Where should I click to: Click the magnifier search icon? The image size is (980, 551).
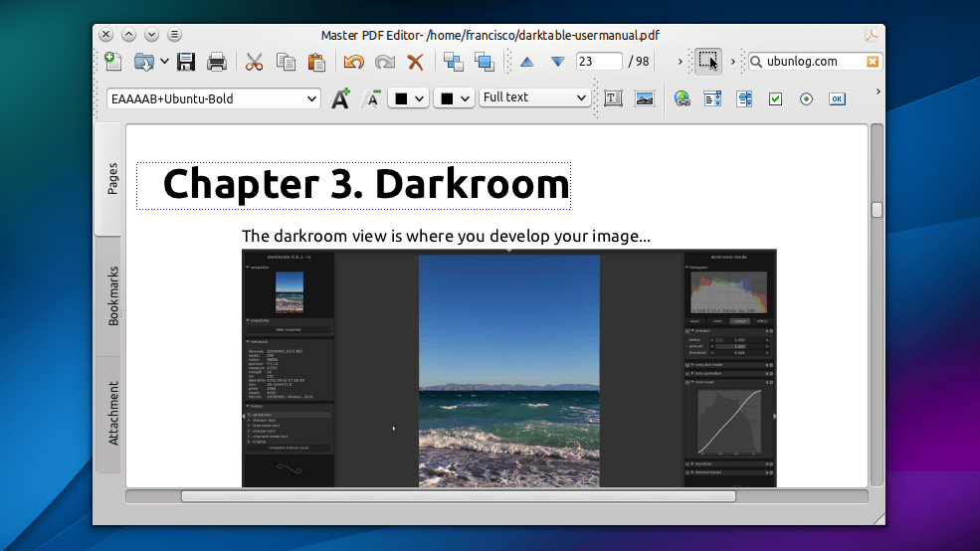click(756, 62)
